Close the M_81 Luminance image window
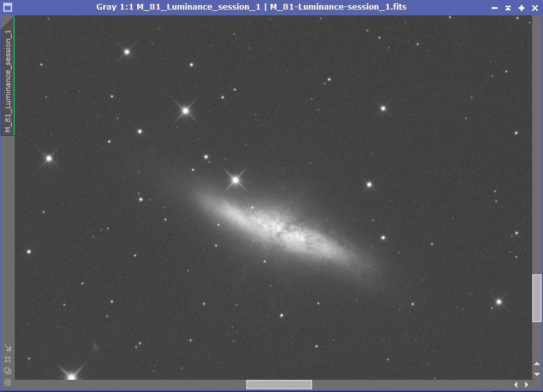This screenshot has width=543, height=392. (x=535, y=8)
